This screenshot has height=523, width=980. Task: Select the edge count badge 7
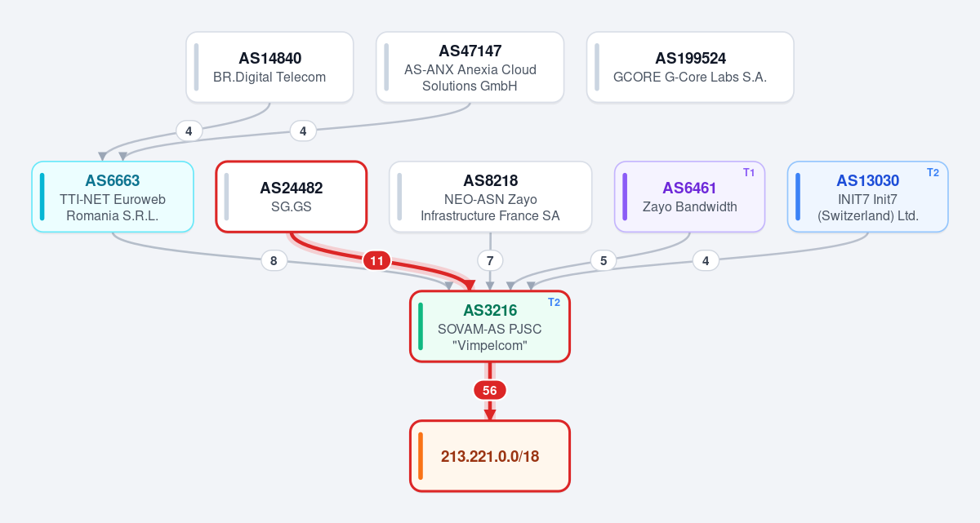490,261
